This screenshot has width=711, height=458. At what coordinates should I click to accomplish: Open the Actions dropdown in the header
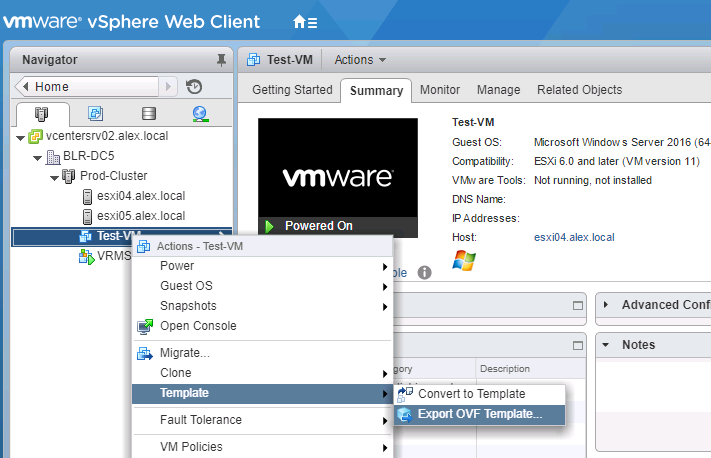(360, 60)
